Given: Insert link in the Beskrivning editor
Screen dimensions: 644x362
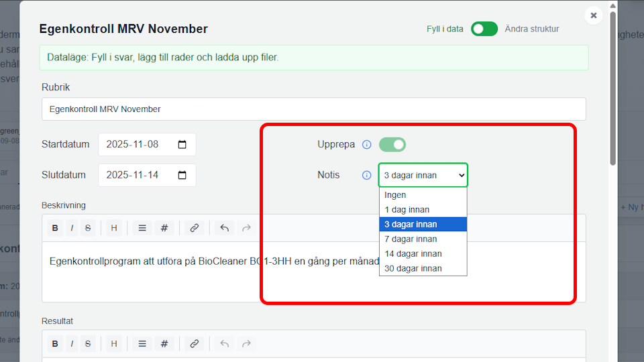Looking at the screenshot, I should [195, 228].
